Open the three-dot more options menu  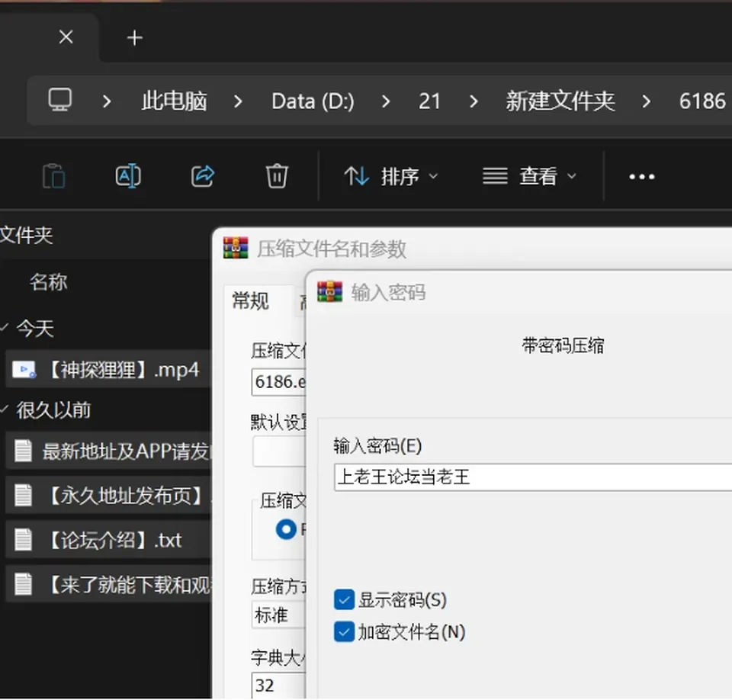(642, 176)
